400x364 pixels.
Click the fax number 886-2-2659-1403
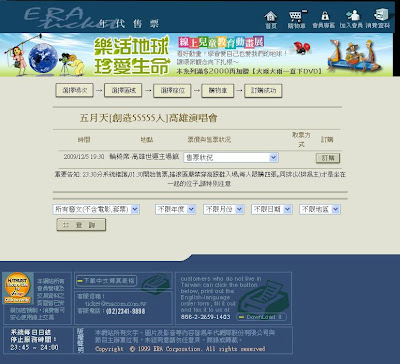206,317
